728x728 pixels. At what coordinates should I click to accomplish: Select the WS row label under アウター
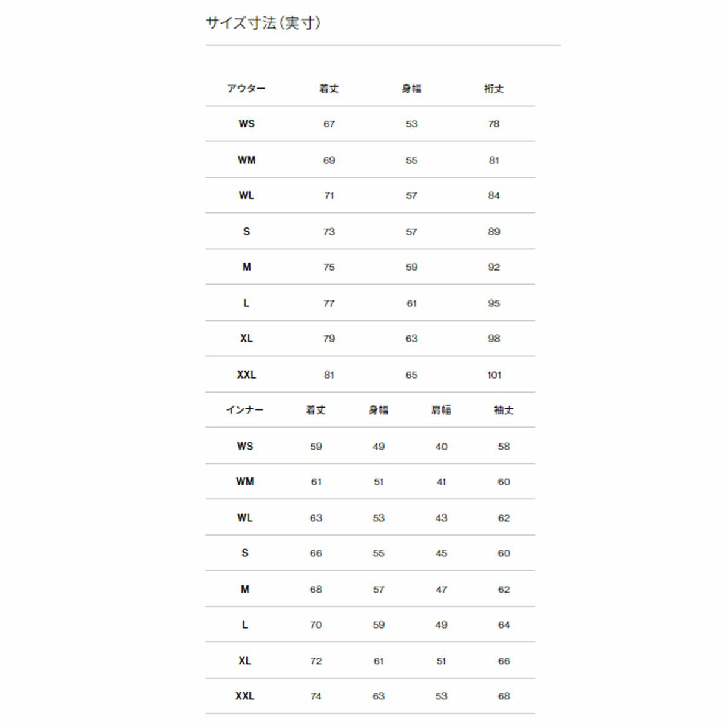point(246,124)
